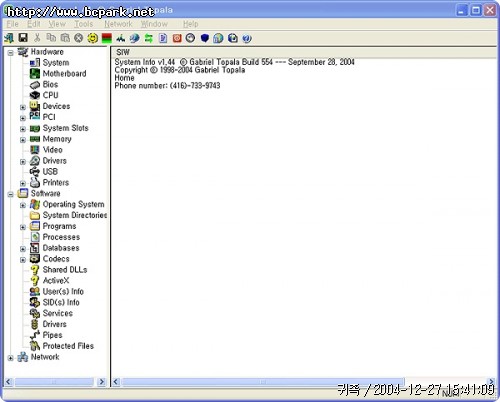Expand the Printers node

tap(23, 183)
